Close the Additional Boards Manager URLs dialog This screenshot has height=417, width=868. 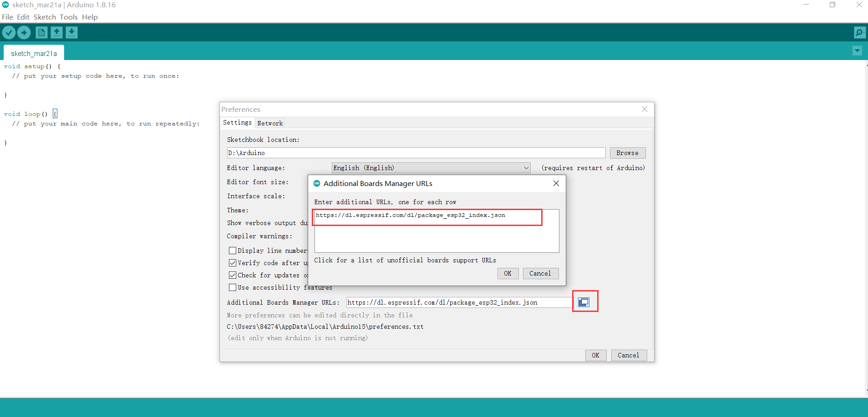pyautogui.click(x=556, y=183)
